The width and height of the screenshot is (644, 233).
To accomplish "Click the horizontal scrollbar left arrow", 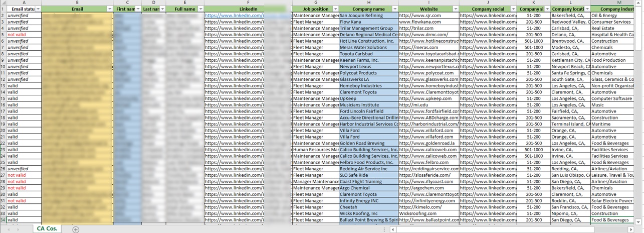I will pyautogui.click(x=394, y=229).
